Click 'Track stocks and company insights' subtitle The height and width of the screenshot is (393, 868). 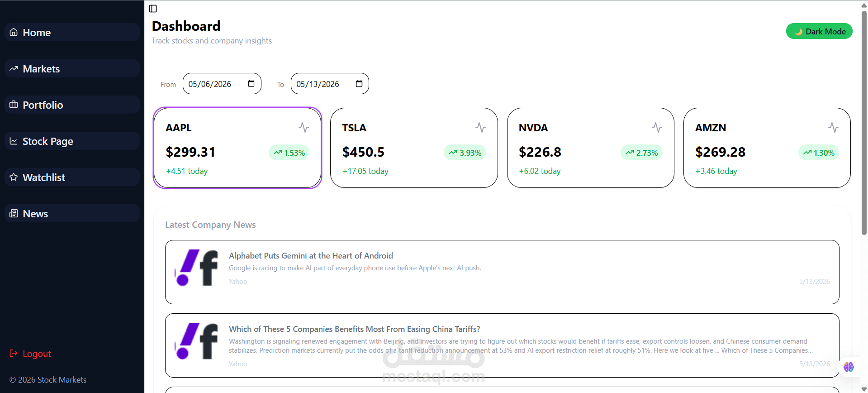(x=212, y=41)
